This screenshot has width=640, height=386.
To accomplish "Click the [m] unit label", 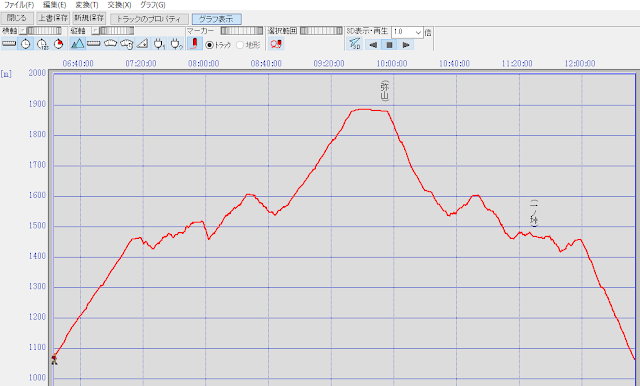I will (6, 74).
